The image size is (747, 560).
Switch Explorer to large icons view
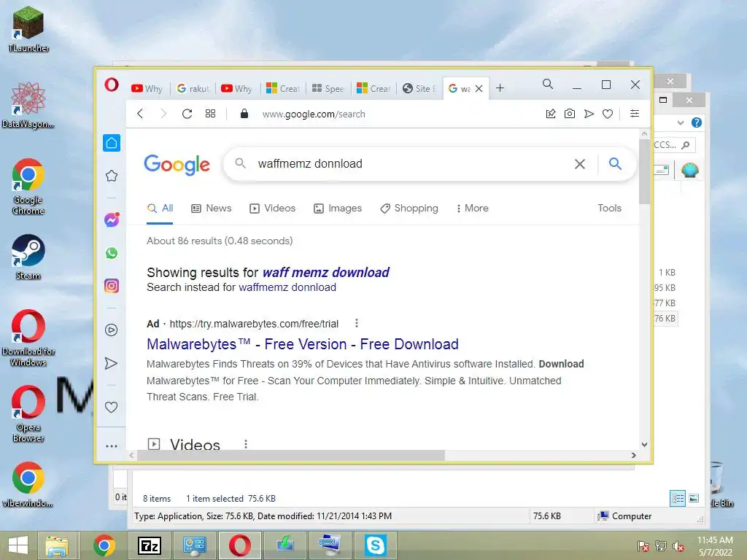694,499
